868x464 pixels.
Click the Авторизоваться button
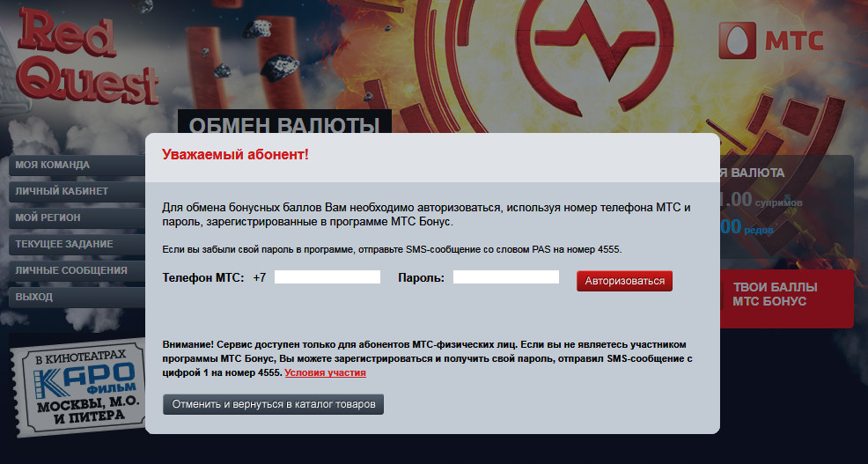coord(624,281)
